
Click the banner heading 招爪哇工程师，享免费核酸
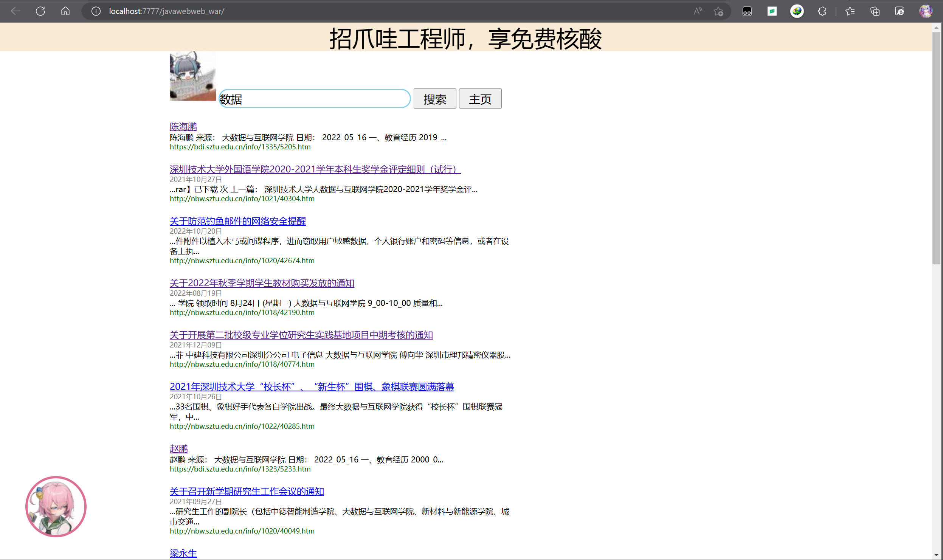point(465,39)
